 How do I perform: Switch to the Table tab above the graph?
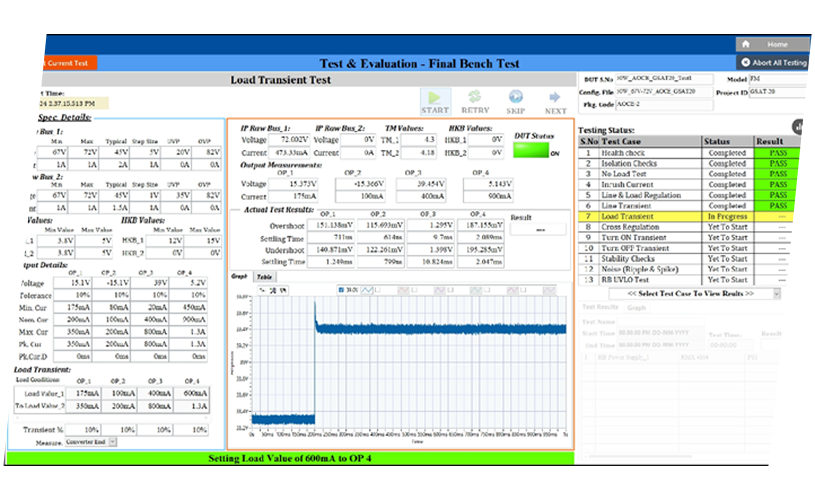(x=264, y=277)
